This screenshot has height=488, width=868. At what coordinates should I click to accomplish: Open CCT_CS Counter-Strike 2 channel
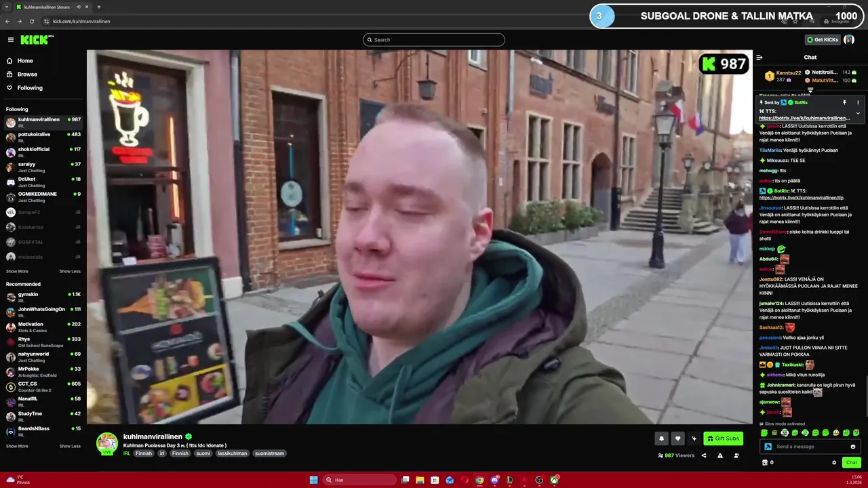pyautogui.click(x=43, y=386)
